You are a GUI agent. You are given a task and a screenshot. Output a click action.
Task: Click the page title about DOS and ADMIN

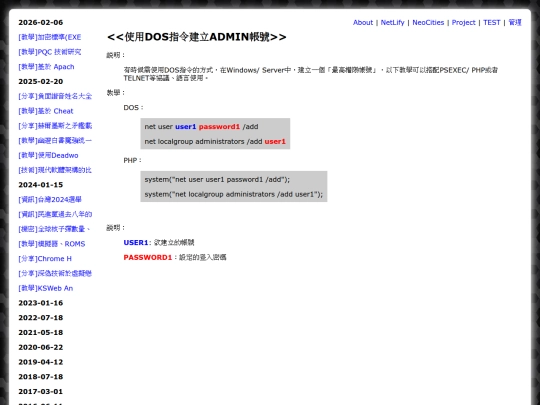(x=197, y=37)
